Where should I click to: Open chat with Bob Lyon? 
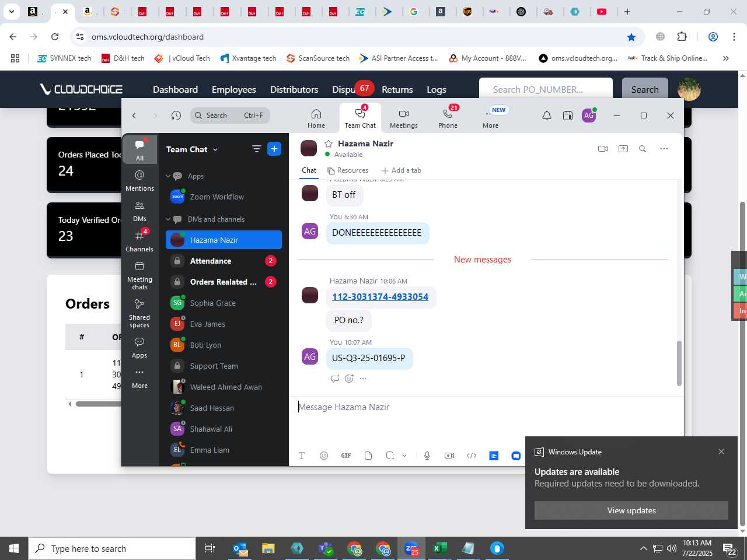tap(224, 345)
